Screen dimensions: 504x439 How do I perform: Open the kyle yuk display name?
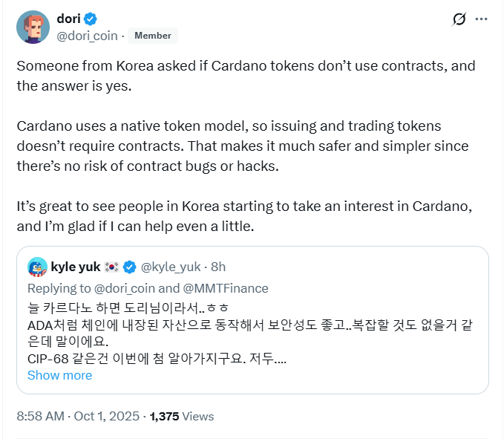tap(76, 267)
